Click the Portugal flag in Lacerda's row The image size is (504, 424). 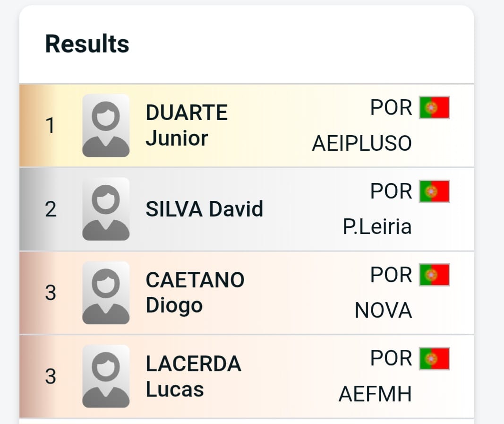coord(435,359)
